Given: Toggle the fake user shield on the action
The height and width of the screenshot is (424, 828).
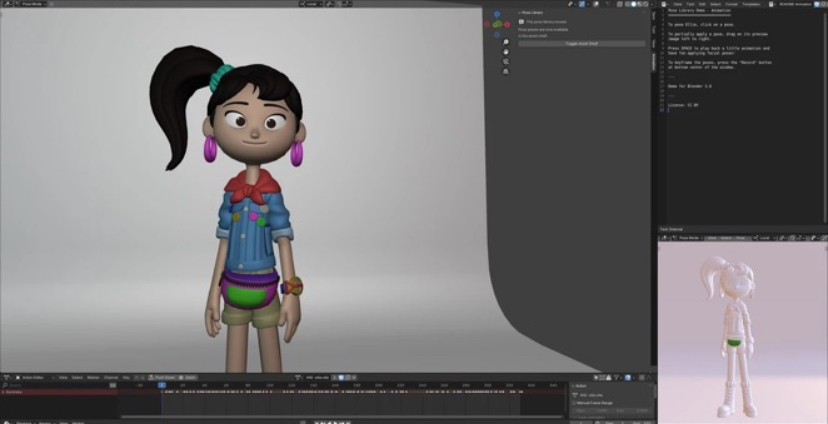Looking at the screenshot, I should click(x=341, y=378).
